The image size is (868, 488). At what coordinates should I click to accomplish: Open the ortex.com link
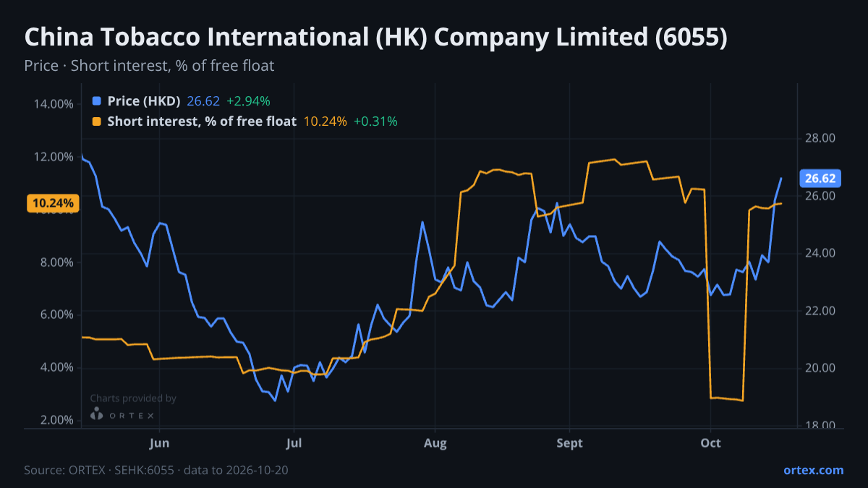point(813,470)
